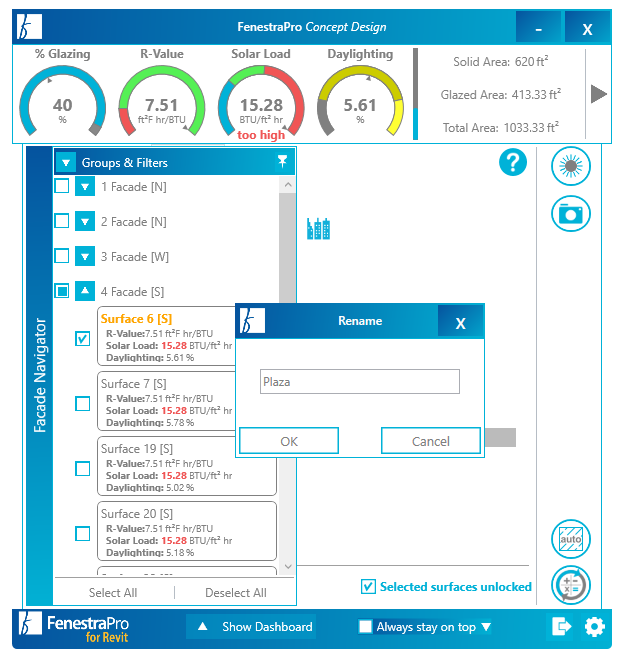The width and height of the screenshot is (619, 655).
Task: Pin the Groups & Filters panel
Action: (282, 161)
